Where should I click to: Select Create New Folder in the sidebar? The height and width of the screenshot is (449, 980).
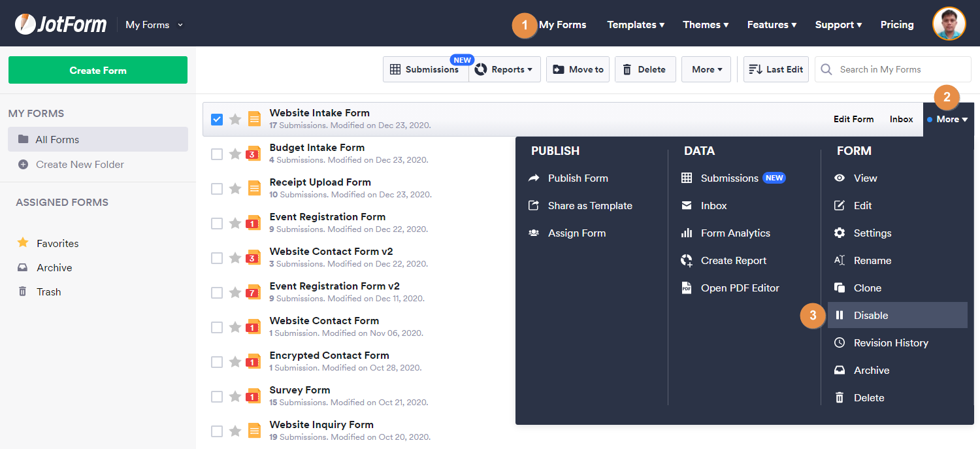click(x=80, y=165)
